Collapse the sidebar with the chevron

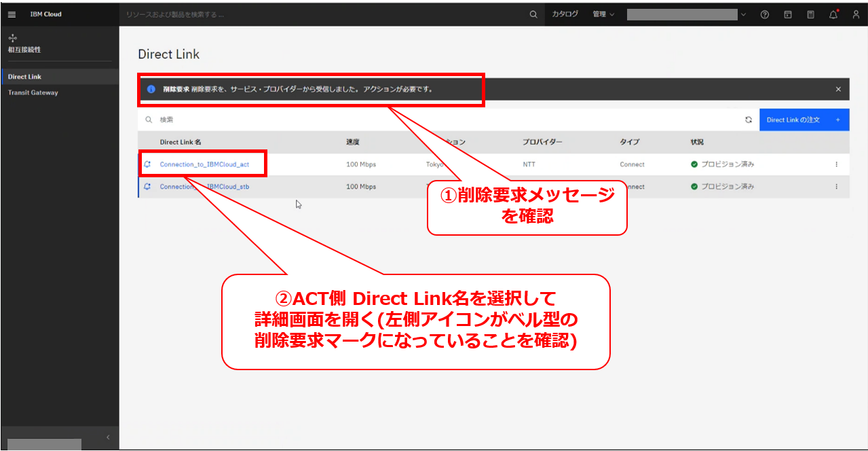(x=107, y=437)
